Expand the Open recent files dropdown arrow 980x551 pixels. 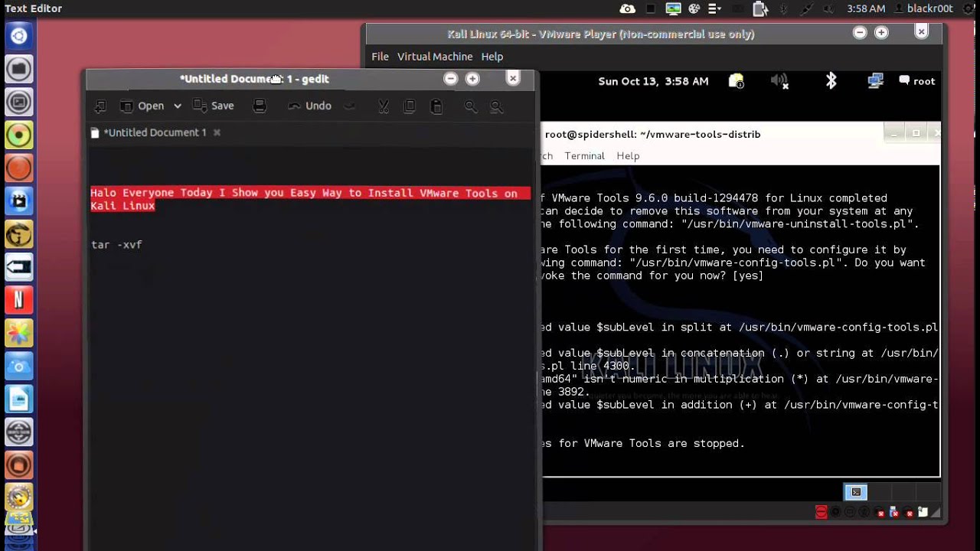[x=177, y=106]
